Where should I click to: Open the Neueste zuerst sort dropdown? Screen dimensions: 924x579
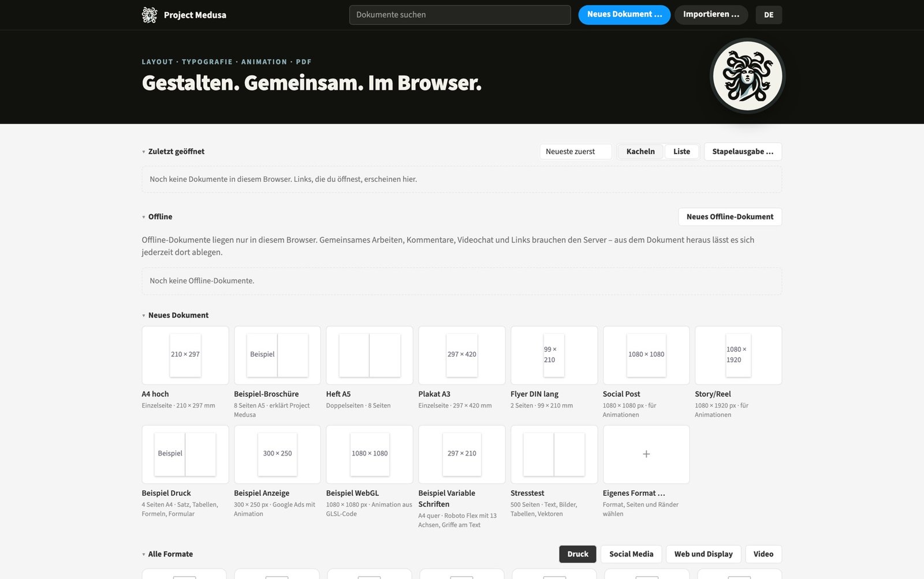(576, 151)
